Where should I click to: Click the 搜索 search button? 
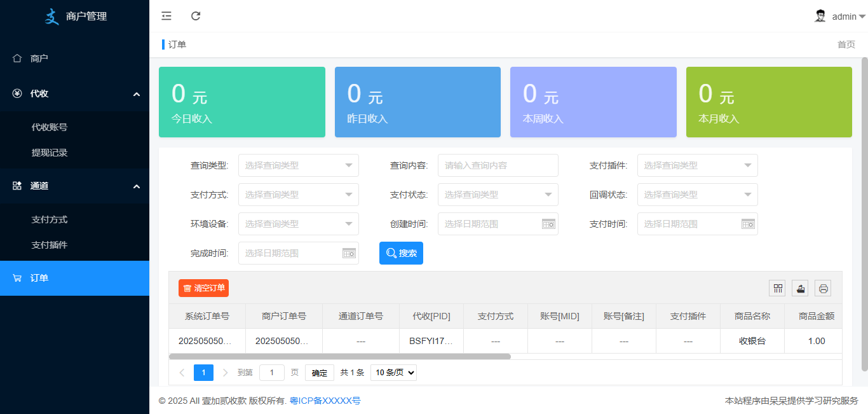(x=401, y=252)
